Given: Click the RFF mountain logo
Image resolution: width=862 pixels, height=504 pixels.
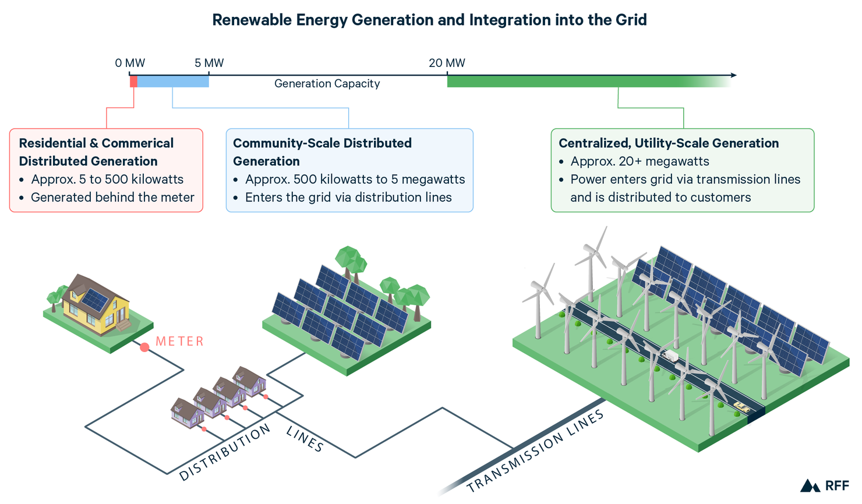Looking at the screenshot, I should (810, 485).
